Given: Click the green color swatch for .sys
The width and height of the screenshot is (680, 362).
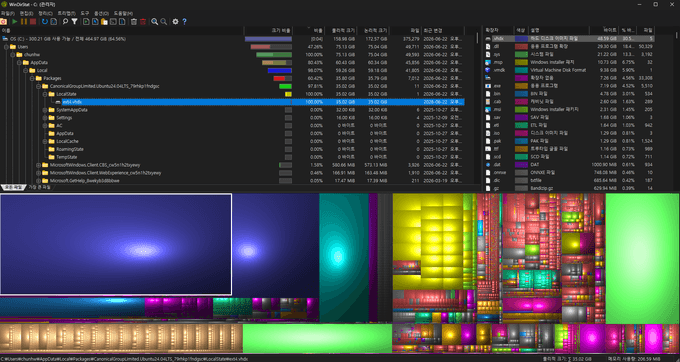Looking at the screenshot, I should (x=521, y=54).
